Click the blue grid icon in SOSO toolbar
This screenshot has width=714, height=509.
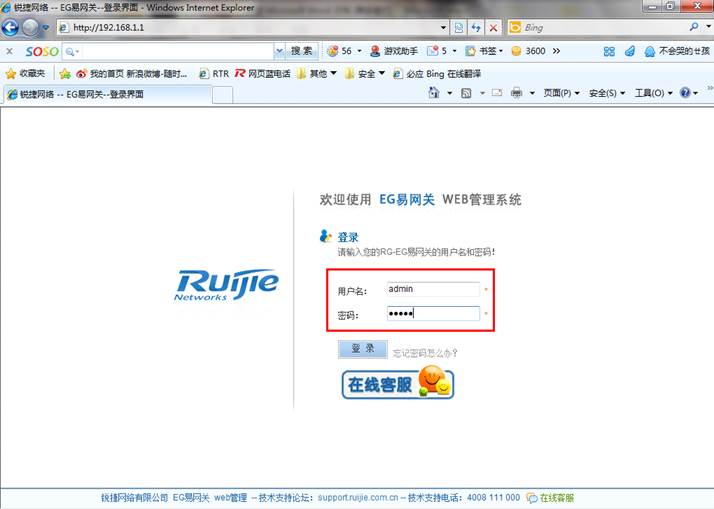tap(609, 51)
